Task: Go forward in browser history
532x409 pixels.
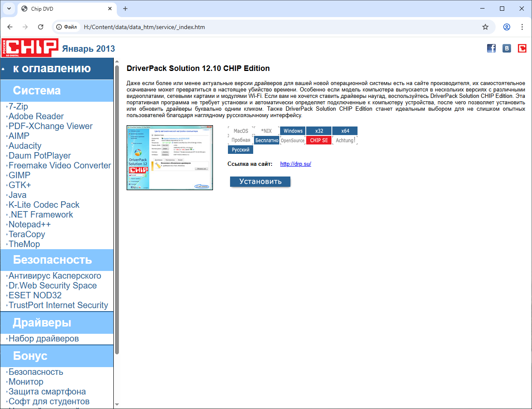Action: [x=25, y=27]
